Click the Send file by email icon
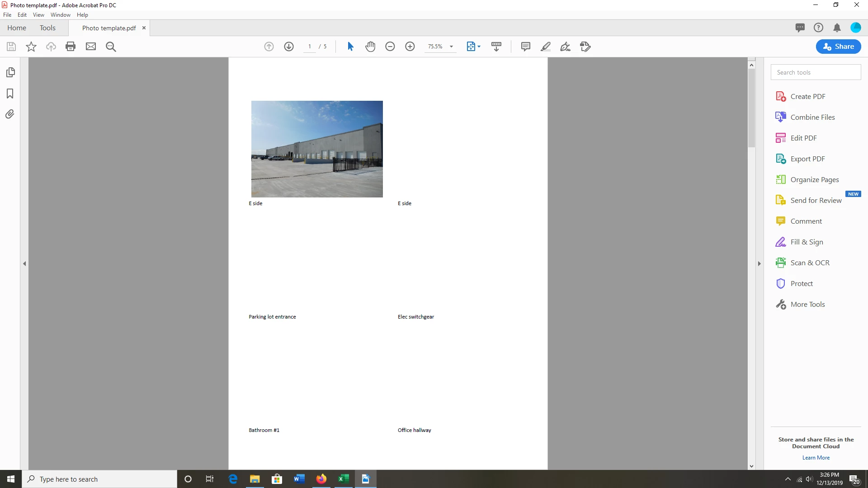The width and height of the screenshot is (868, 488). pos(91,47)
